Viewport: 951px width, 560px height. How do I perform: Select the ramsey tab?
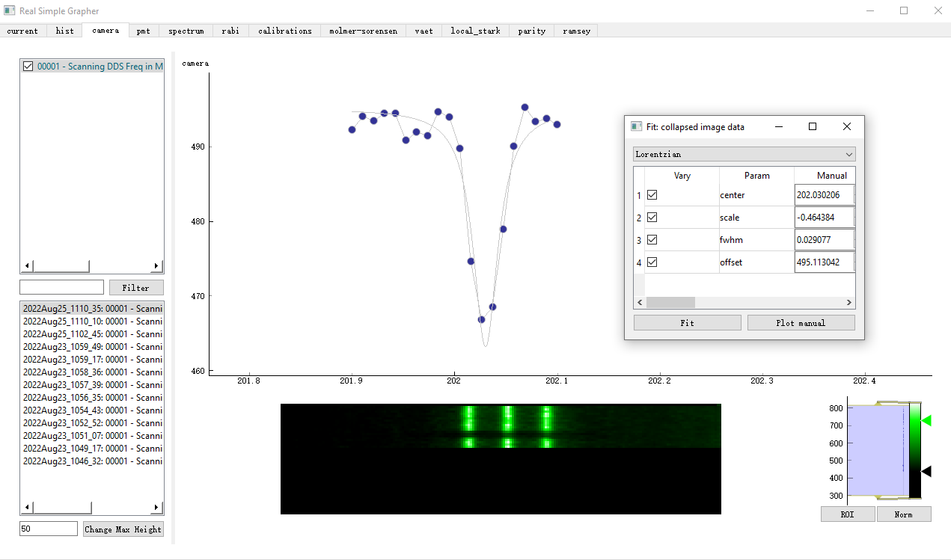[x=575, y=31]
